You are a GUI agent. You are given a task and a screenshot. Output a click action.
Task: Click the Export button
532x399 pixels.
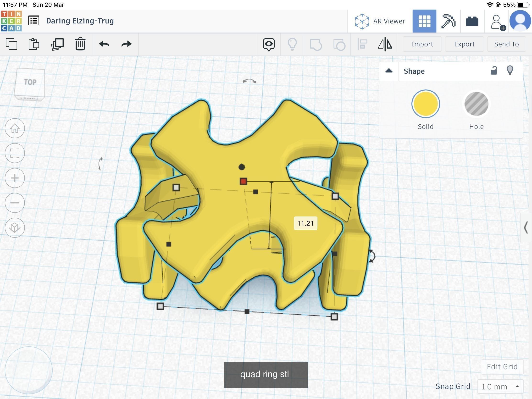(x=464, y=44)
